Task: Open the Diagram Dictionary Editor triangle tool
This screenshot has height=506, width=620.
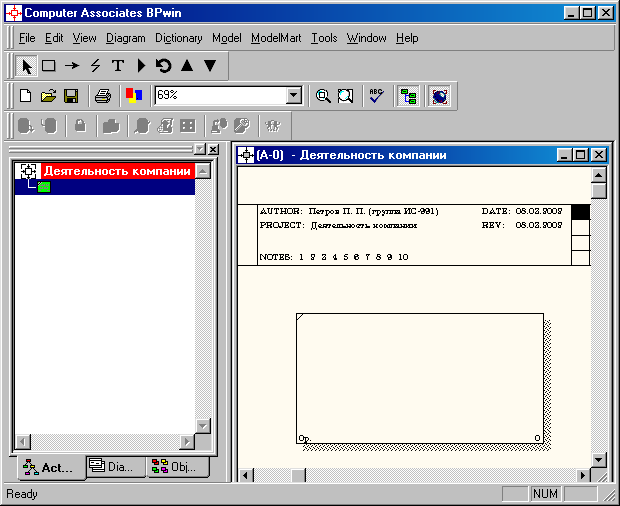Action: (141, 66)
